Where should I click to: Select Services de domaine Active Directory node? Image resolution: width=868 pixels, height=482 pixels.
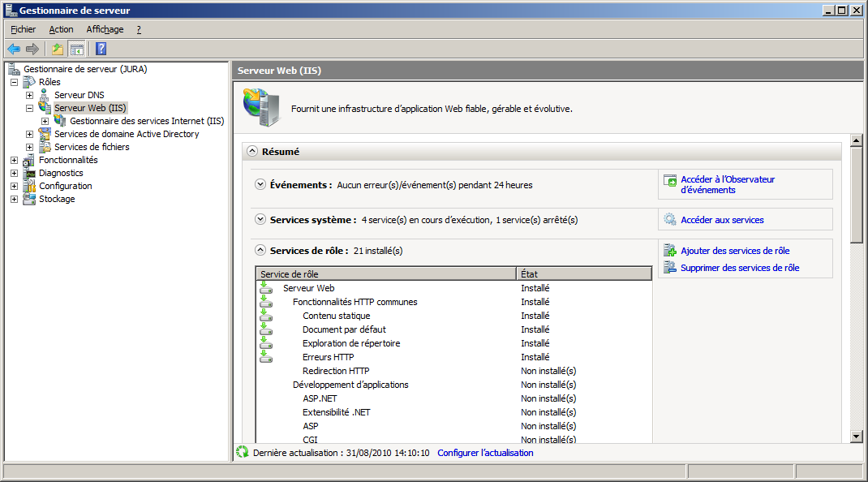pos(126,134)
